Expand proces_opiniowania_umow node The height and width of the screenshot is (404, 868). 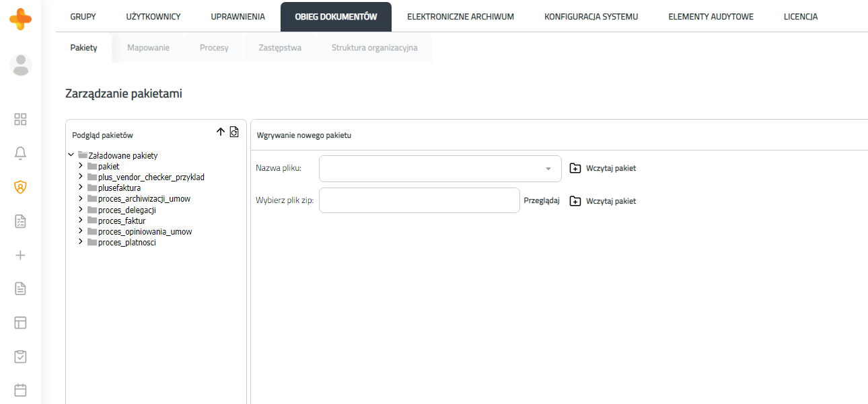(x=81, y=231)
